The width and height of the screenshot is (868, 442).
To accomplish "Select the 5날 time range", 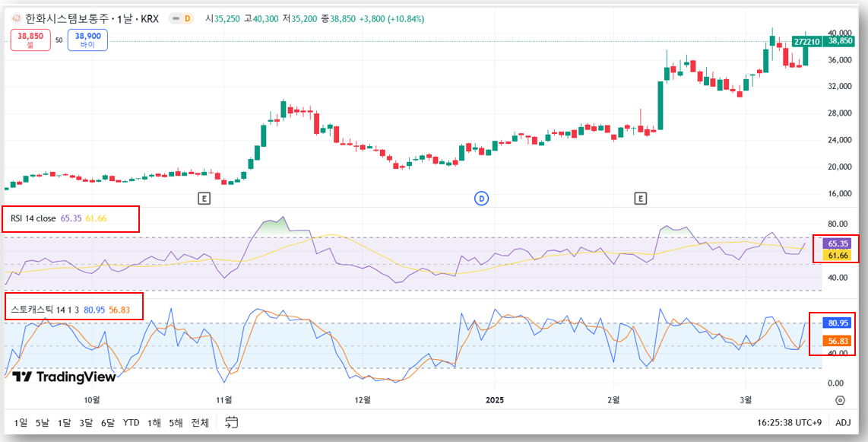I will pos(43,423).
